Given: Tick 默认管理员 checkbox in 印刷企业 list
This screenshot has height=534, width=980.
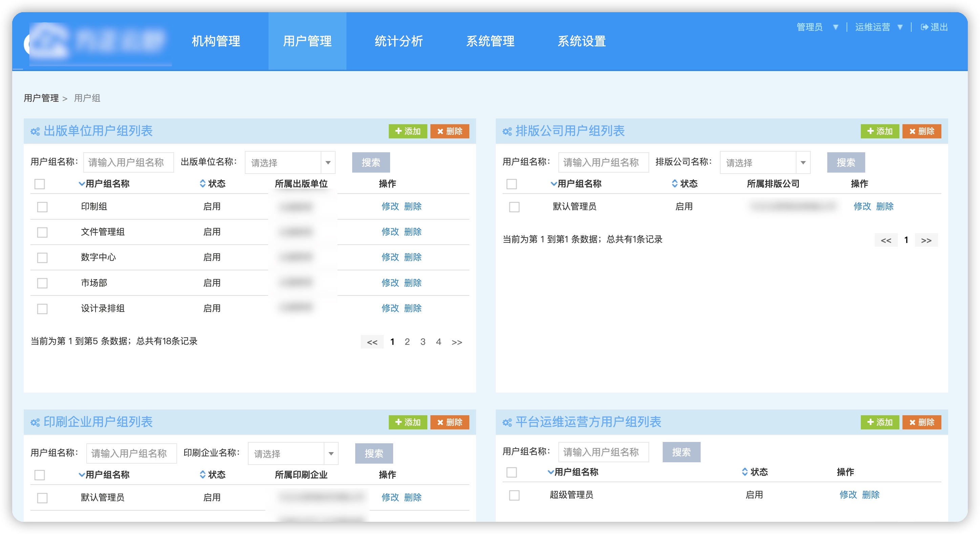Looking at the screenshot, I should (x=42, y=498).
